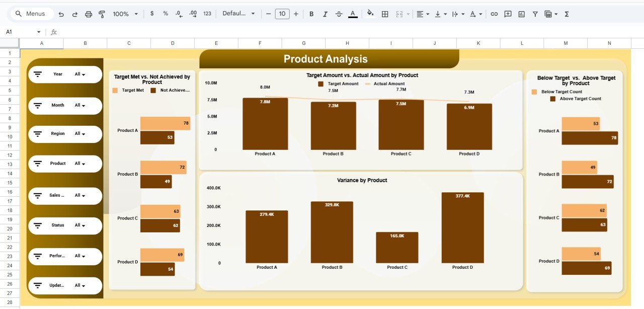Image resolution: width=644 pixels, height=309 pixels.
Task: Toggle strikethrough formatting
Action: point(338,14)
